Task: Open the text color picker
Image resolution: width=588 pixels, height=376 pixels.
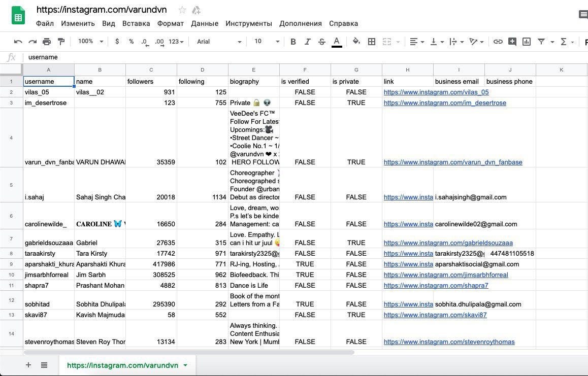Action: click(x=337, y=42)
